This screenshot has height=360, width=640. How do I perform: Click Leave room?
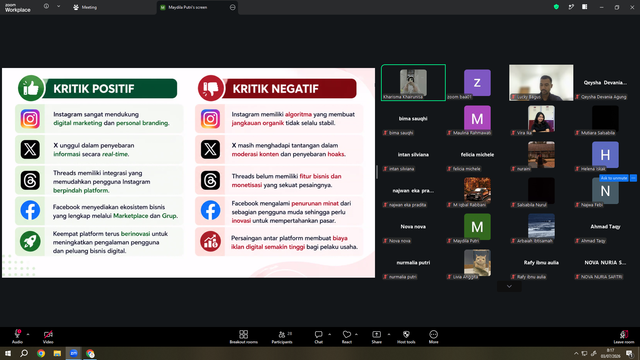[x=624, y=337]
